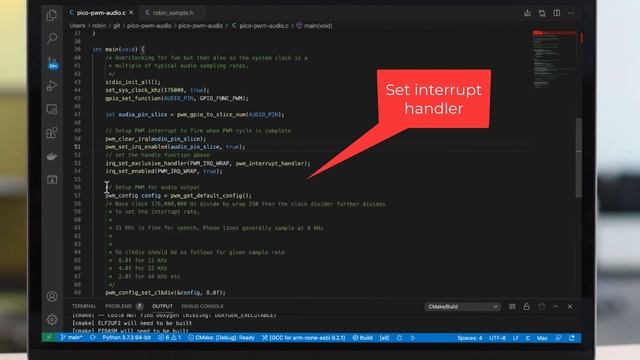Switch to the TERMINAL panel tab
The height and width of the screenshot is (360, 640).
point(84,306)
